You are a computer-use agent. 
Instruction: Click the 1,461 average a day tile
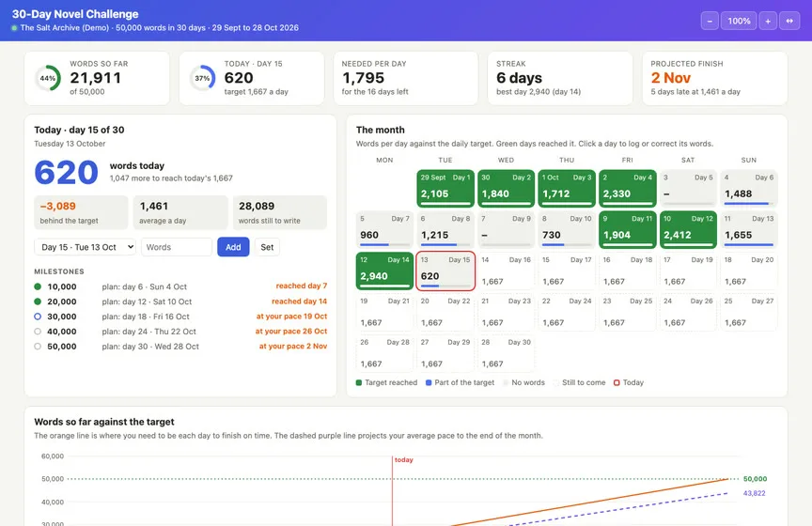(180, 212)
